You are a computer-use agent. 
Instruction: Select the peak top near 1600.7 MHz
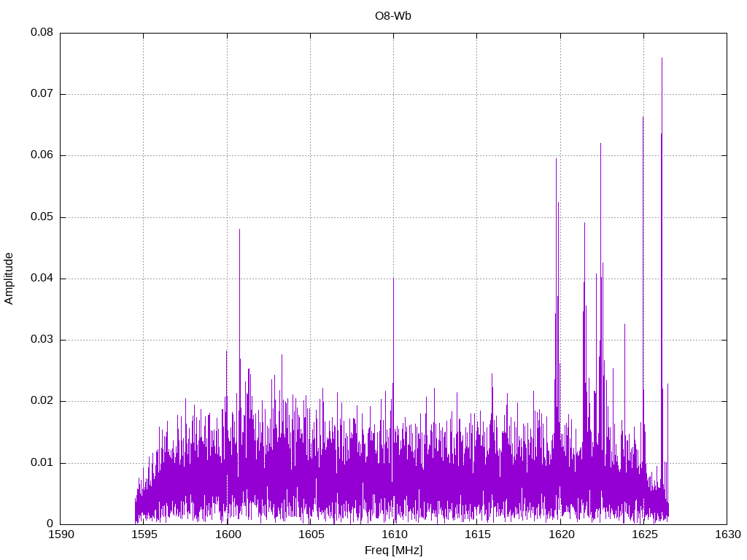239,230
